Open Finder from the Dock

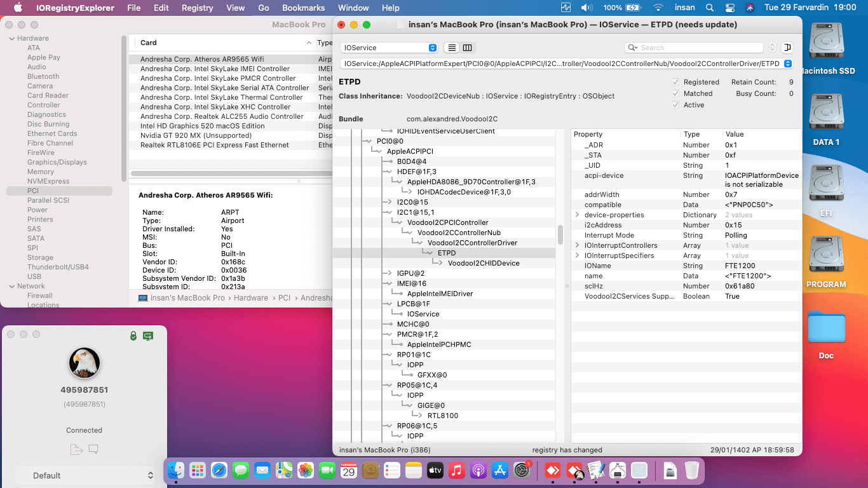point(175,470)
